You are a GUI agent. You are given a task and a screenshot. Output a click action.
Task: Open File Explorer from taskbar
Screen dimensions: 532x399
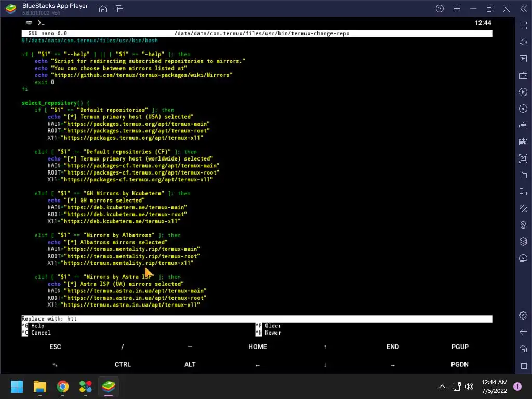tap(39, 387)
